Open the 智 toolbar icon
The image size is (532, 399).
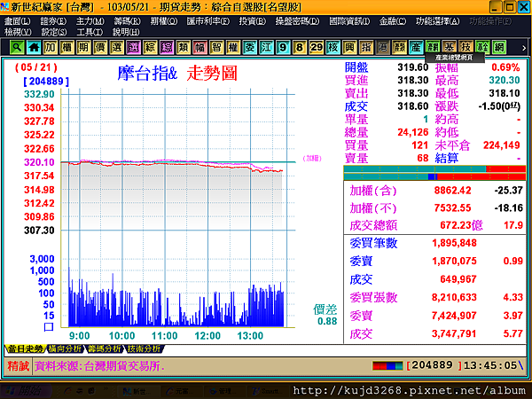tap(216, 47)
